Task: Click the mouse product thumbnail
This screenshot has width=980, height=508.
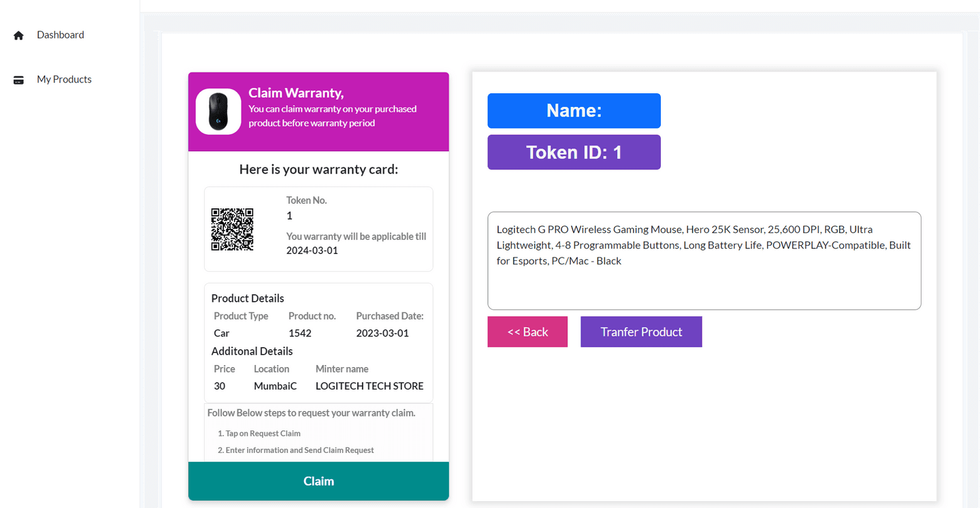Action: (x=218, y=112)
